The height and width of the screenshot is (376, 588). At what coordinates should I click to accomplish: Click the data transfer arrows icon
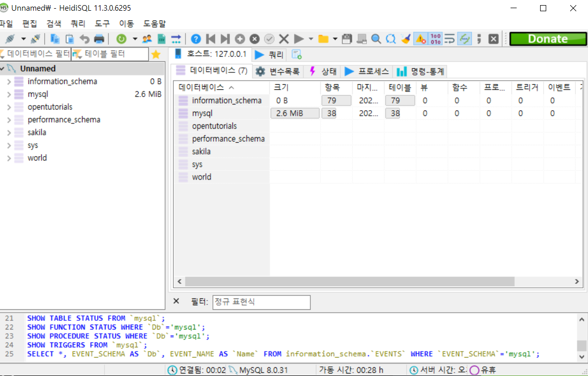(x=176, y=39)
